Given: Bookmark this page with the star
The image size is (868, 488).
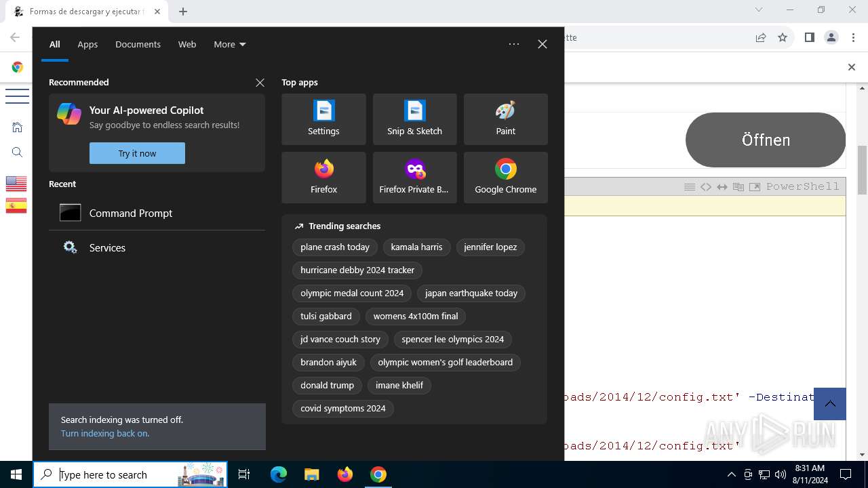Looking at the screenshot, I should (783, 37).
